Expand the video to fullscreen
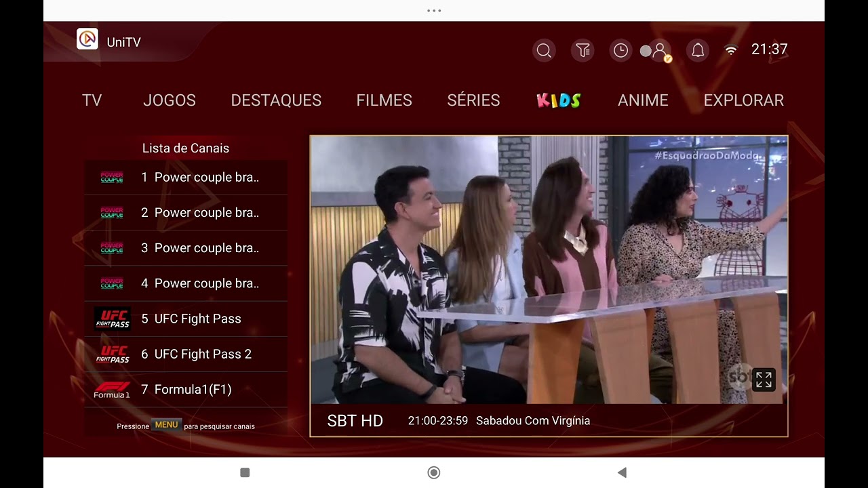The height and width of the screenshot is (488, 868). point(764,380)
